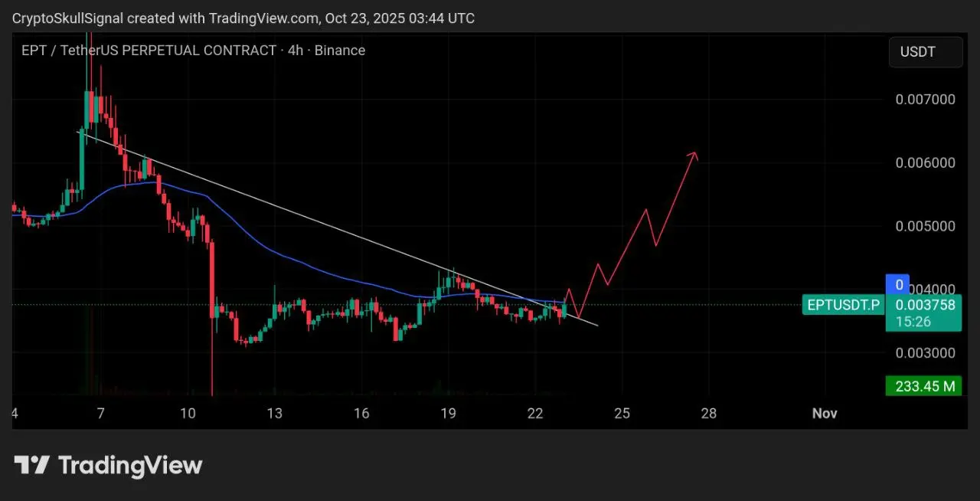980x501 pixels.
Task: Open the USDT currency selector
Action: tap(926, 53)
